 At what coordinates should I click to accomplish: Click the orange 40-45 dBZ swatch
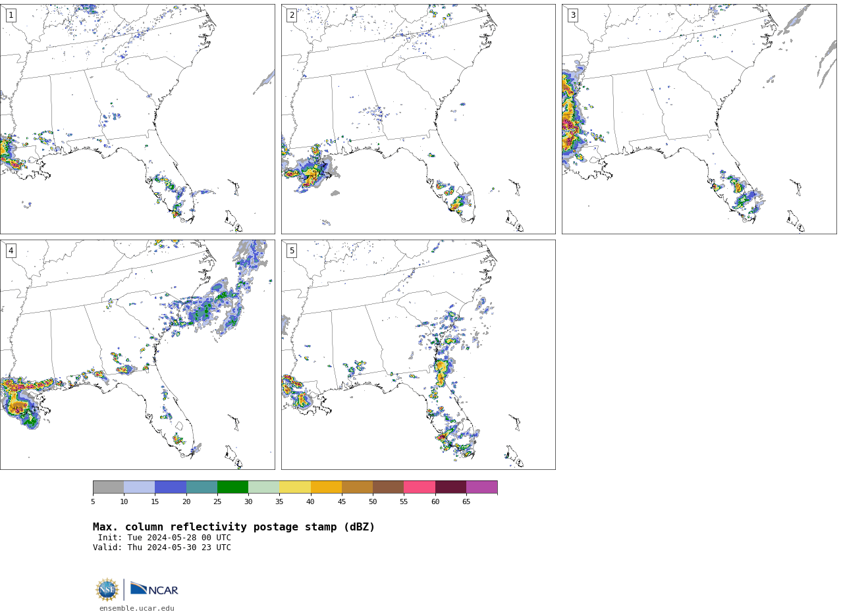(x=326, y=487)
